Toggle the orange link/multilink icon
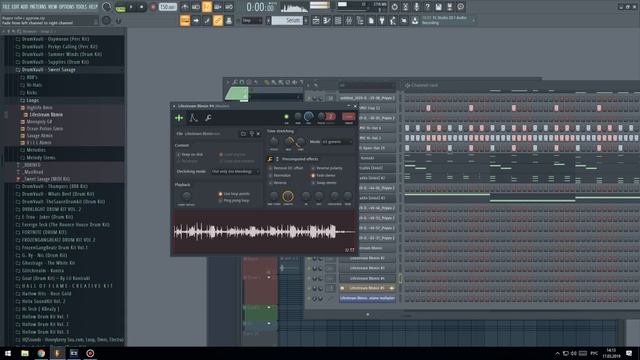The width and height of the screenshot is (640, 360). [218, 20]
